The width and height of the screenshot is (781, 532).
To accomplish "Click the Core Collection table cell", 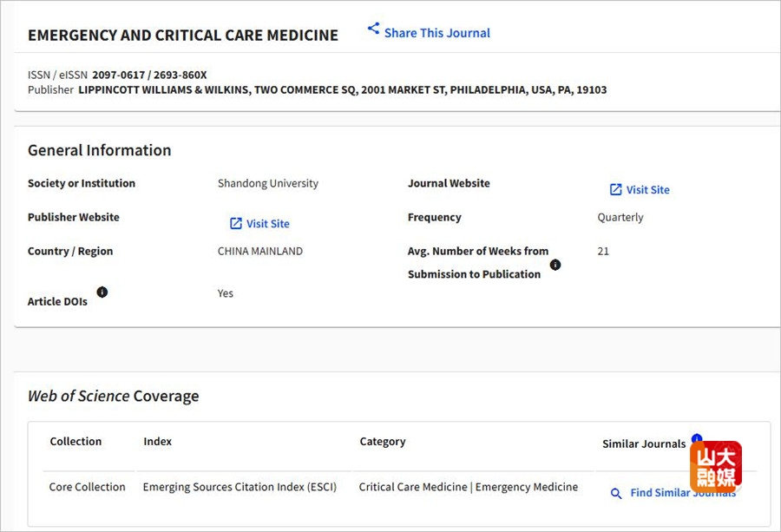I will tap(87, 487).
